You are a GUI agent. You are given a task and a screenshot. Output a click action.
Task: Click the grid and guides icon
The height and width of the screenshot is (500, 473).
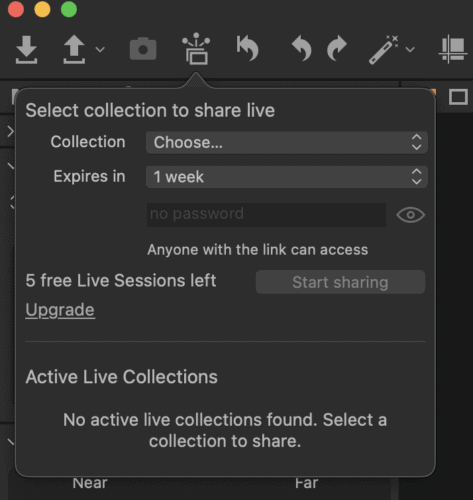[x=452, y=49]
